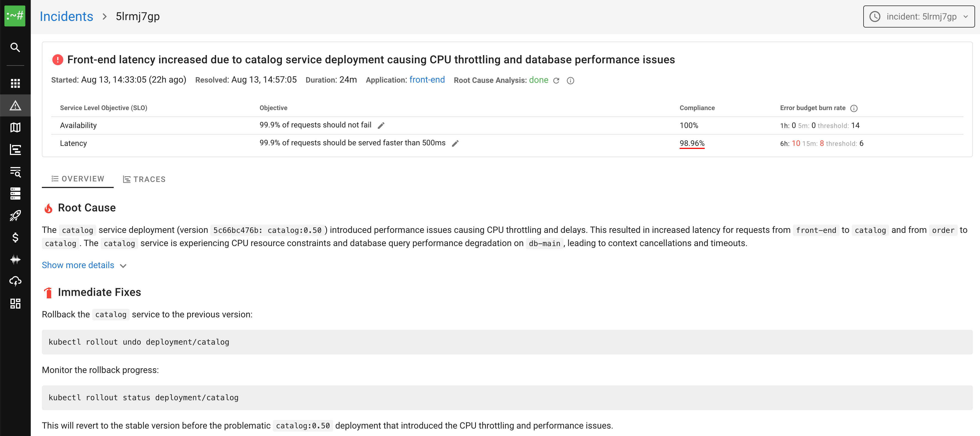Open the dashboards icon in sidebar

point(15,303)
